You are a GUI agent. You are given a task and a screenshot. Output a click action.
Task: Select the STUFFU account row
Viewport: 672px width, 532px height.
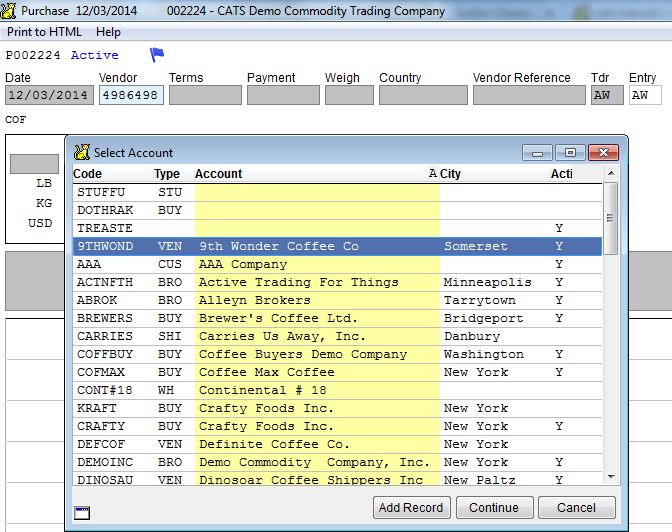[x=337, y=192]
